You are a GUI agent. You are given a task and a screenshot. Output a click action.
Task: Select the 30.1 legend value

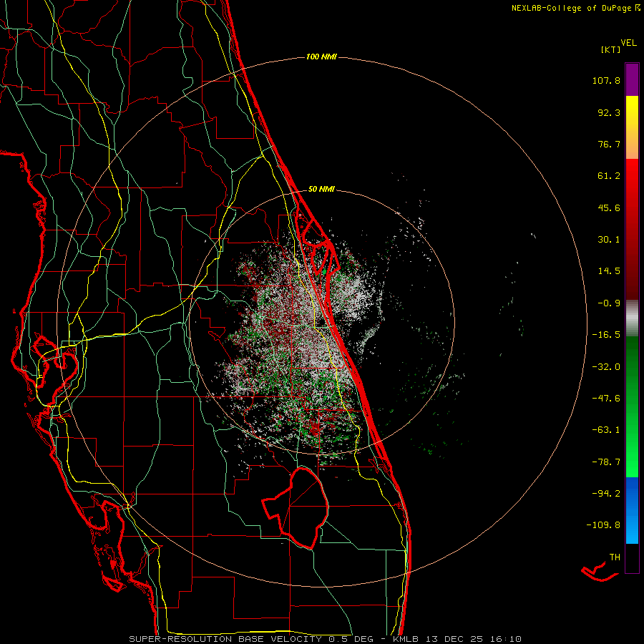[609, 240]
